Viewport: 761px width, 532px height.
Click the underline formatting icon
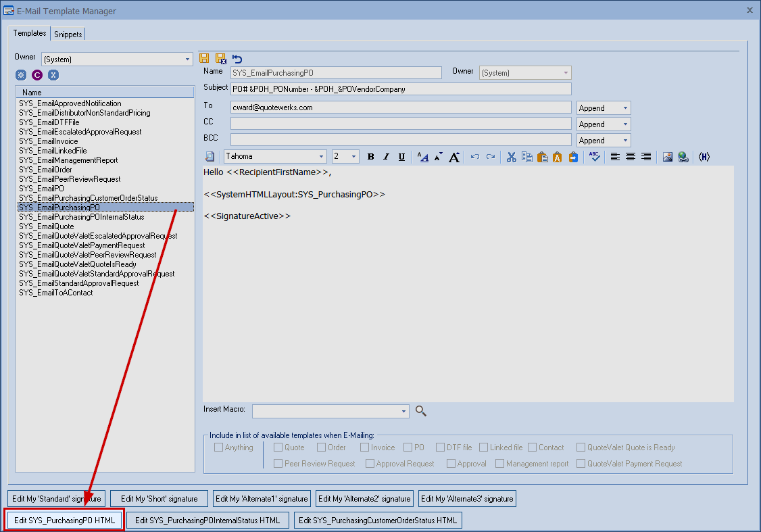click(x=401, y=157)
